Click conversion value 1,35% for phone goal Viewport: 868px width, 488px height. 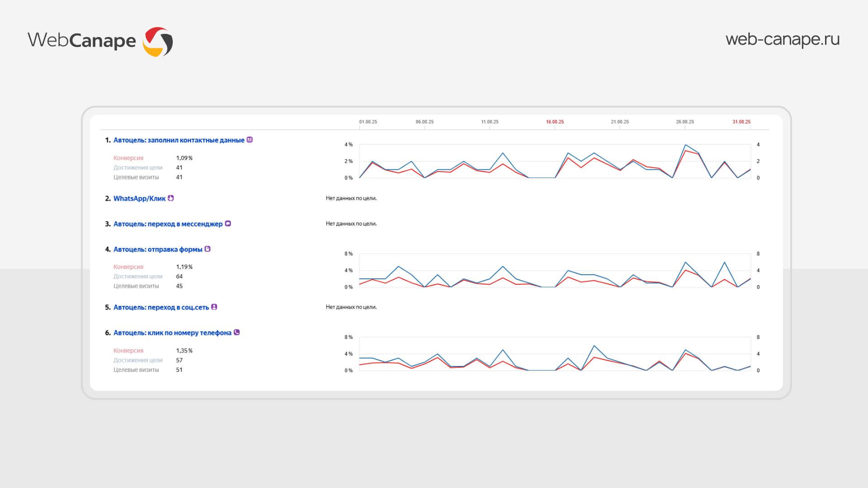pyautogui.click(x=184, y=351)
